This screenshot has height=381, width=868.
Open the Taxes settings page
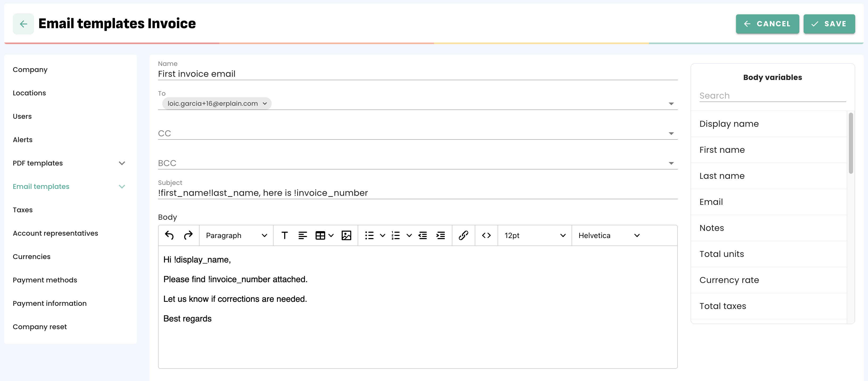tap(23, 210)
